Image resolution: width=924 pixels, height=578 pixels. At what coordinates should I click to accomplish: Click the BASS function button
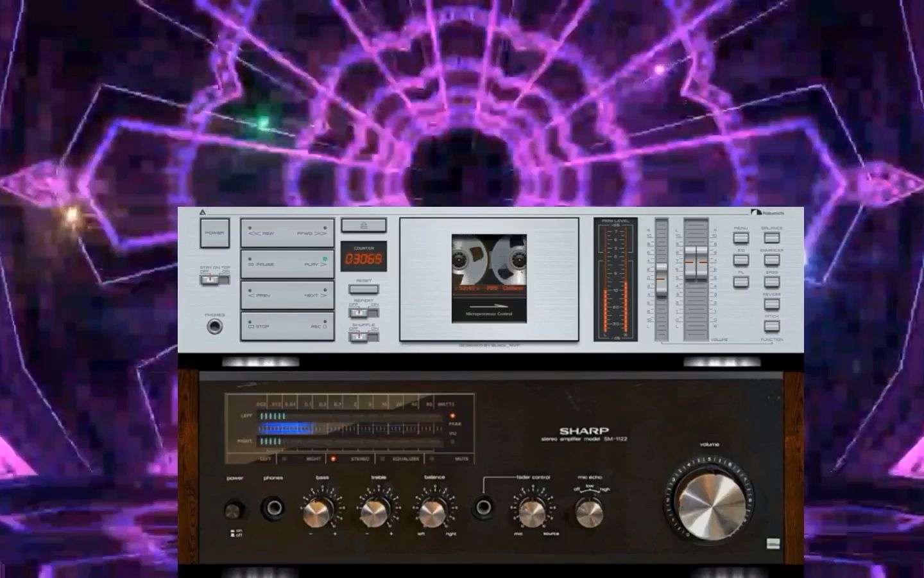coord(772,282)
